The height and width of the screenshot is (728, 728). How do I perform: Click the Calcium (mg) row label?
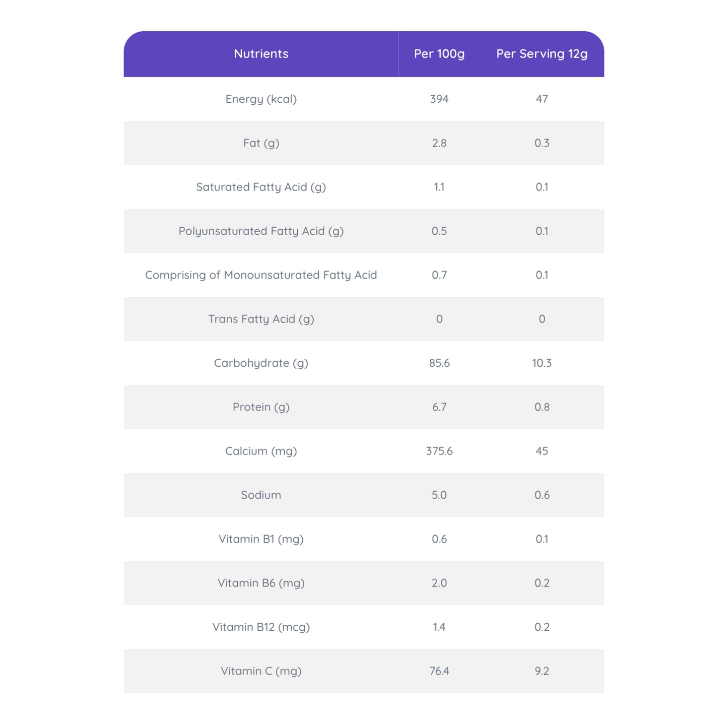[261, 451]
